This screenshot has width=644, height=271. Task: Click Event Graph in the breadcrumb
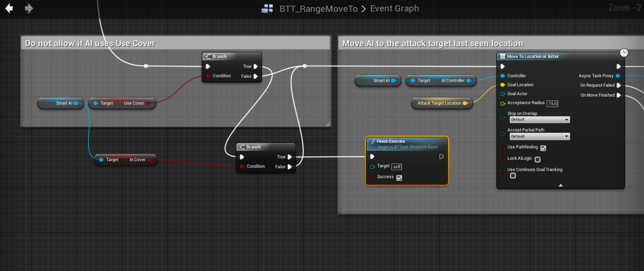tap(394, 8)
